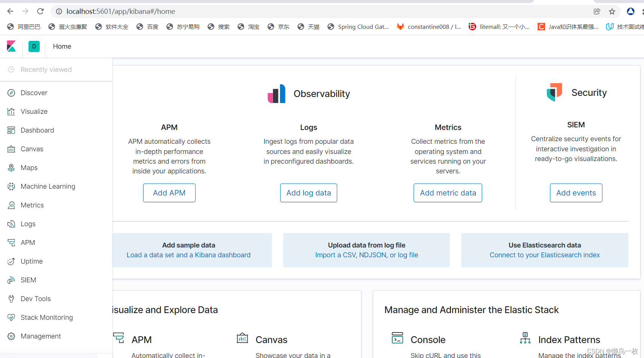Click the Canvas icon in sidebar
This screenshot has width=644, height=358.
coord(11,149)
